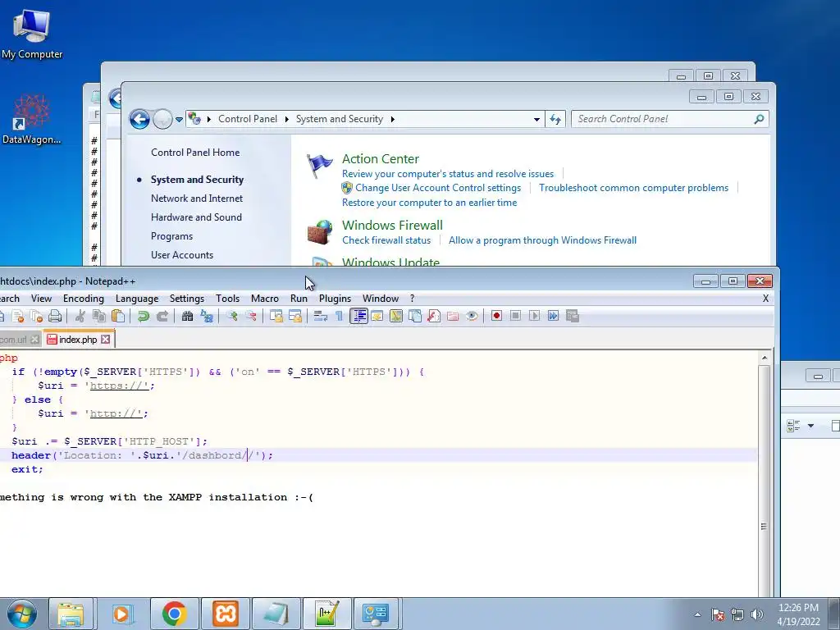Screen dimensions: 840x630
Task: Click the Redo arrow icon
Action: coord(162,316)
